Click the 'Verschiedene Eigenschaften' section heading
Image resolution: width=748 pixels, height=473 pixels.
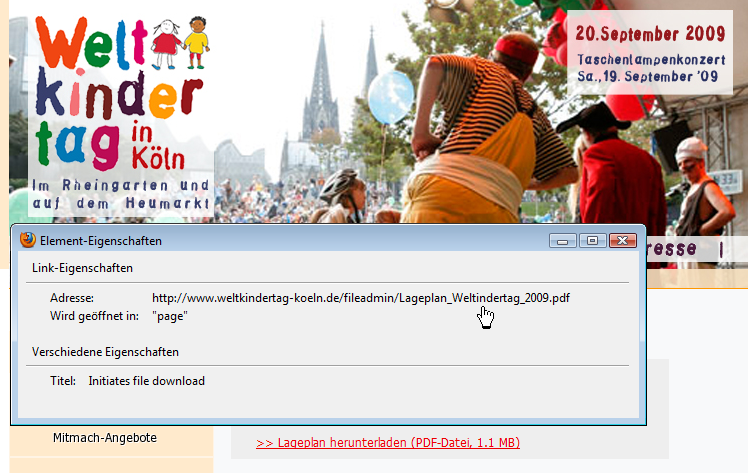pos(105,352)
